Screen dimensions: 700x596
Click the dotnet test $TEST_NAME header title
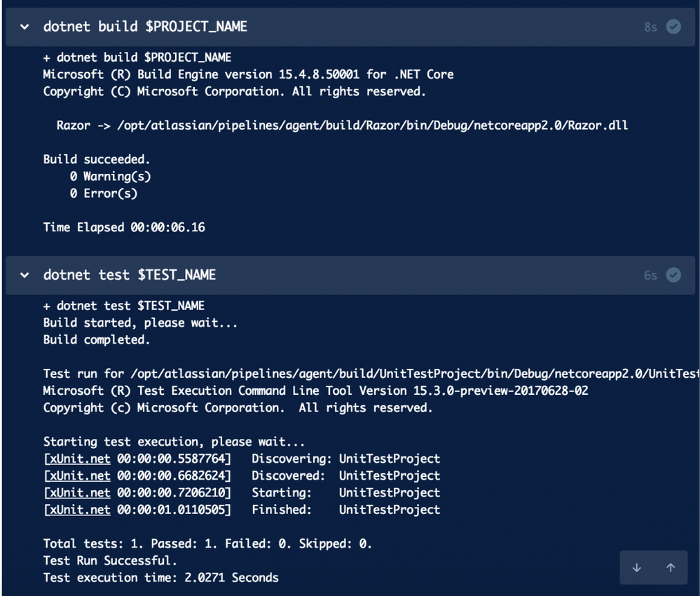130,276
